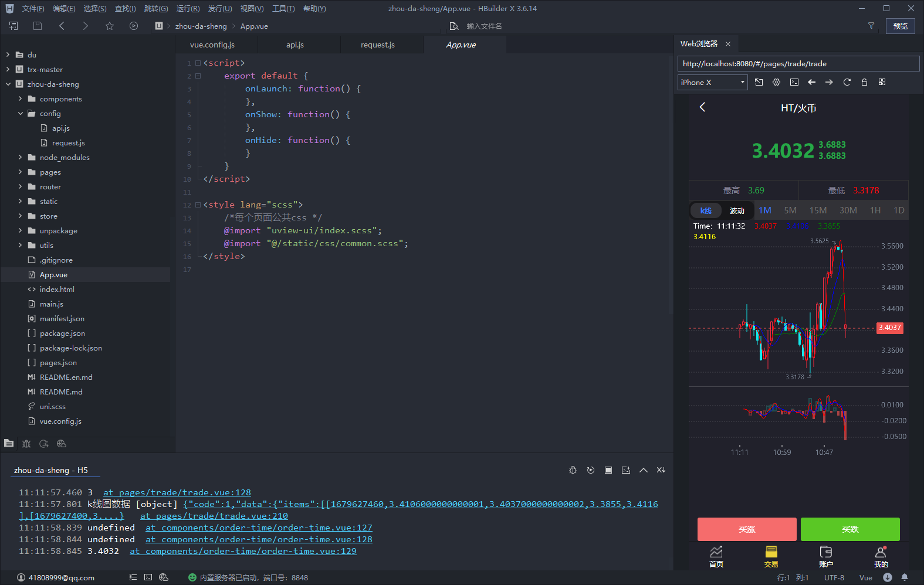The width and height of the screenshot is (924, 585).
Task: Open the 运行(R) menu
Action: 188,9
